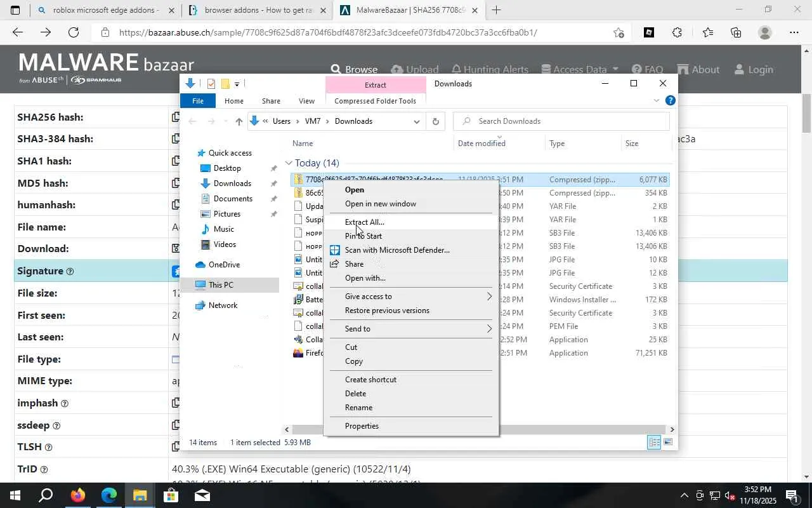Switch to the browser addons Edge tab
Image resolution: width=812 pixels, height=508 pixels.
click(x=258, y=10)
